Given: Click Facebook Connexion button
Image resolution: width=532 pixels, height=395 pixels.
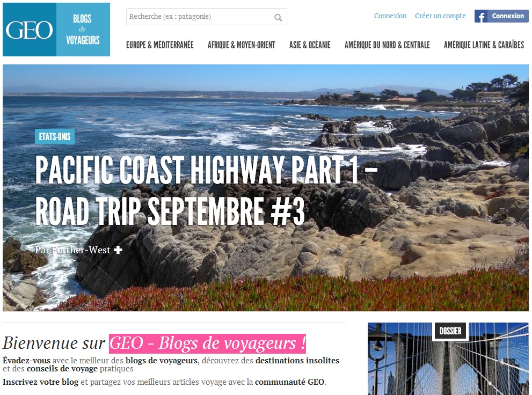Looking at the screenshot, I should coord(501,16).
